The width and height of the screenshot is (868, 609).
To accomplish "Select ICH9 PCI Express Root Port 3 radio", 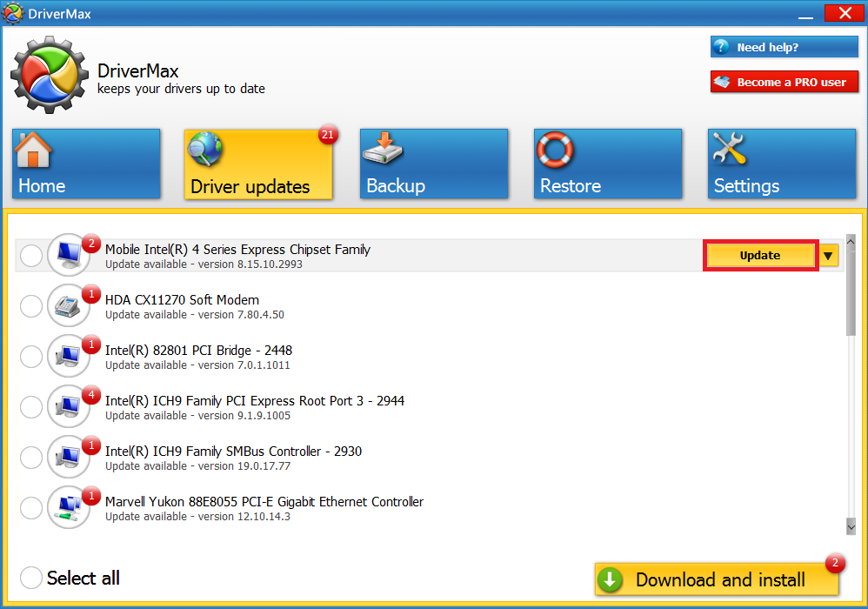I will pos(31,406).
